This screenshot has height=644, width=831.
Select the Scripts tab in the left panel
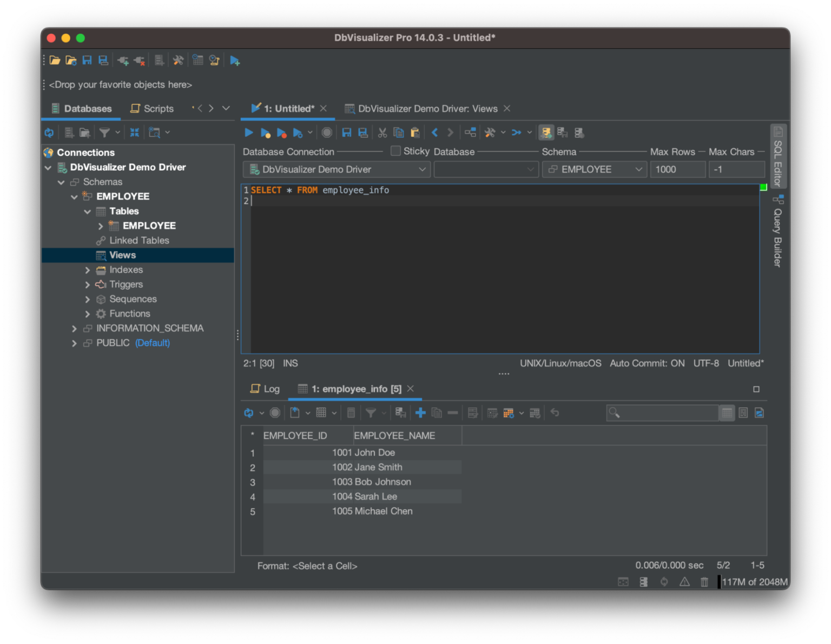(151, 108)
